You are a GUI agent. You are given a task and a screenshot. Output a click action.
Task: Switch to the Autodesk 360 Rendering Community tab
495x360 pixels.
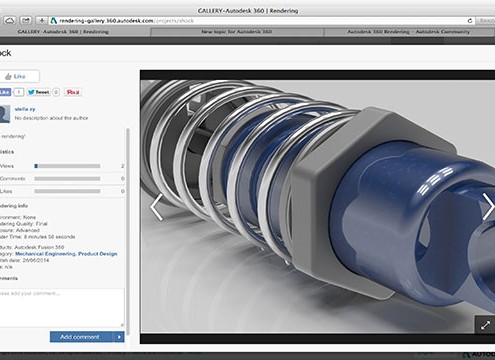[409, 32]
